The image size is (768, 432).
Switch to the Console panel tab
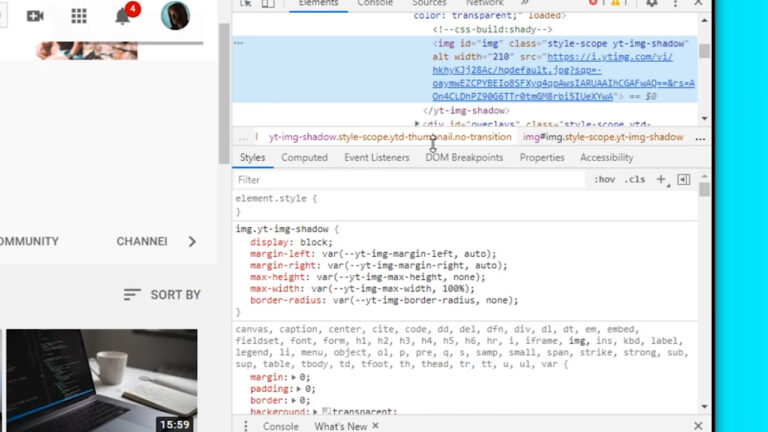coord(375,3)
